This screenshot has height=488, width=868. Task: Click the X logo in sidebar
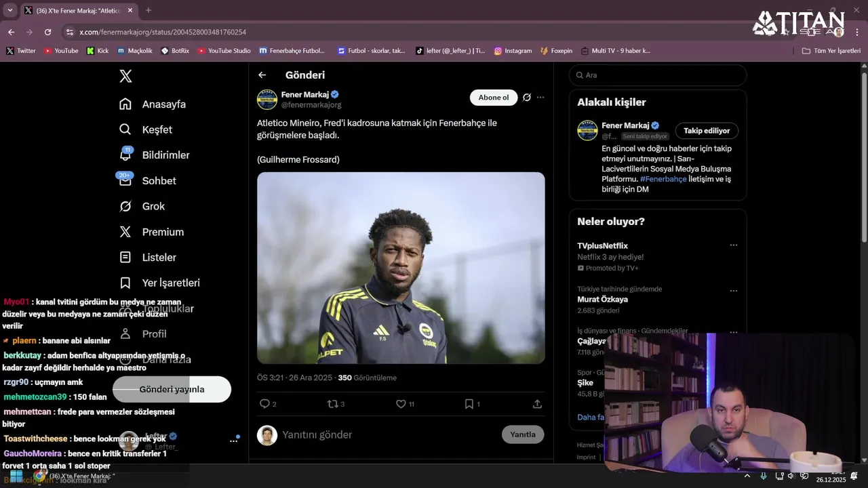coord(125,76)
